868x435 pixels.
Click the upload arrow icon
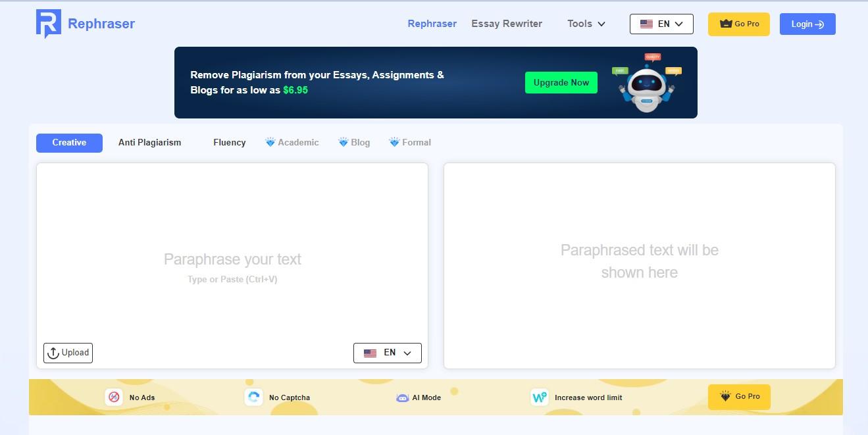(53, 353)
